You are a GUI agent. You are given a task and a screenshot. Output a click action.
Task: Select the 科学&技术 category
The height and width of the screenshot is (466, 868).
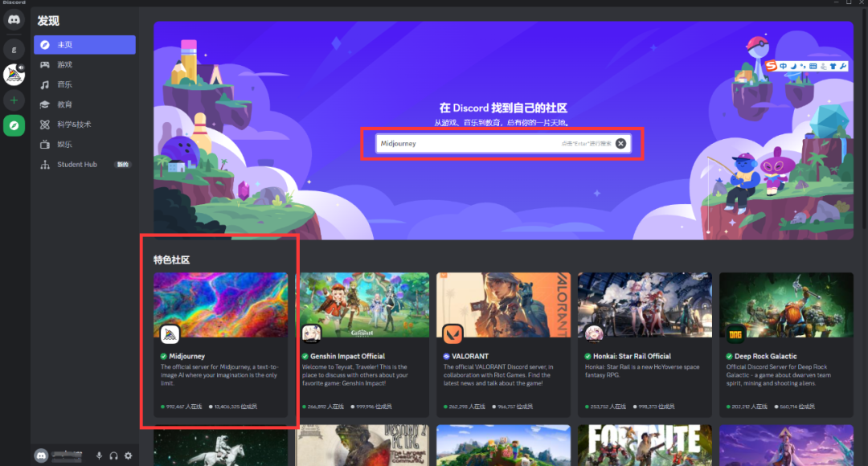coord(84,125)
